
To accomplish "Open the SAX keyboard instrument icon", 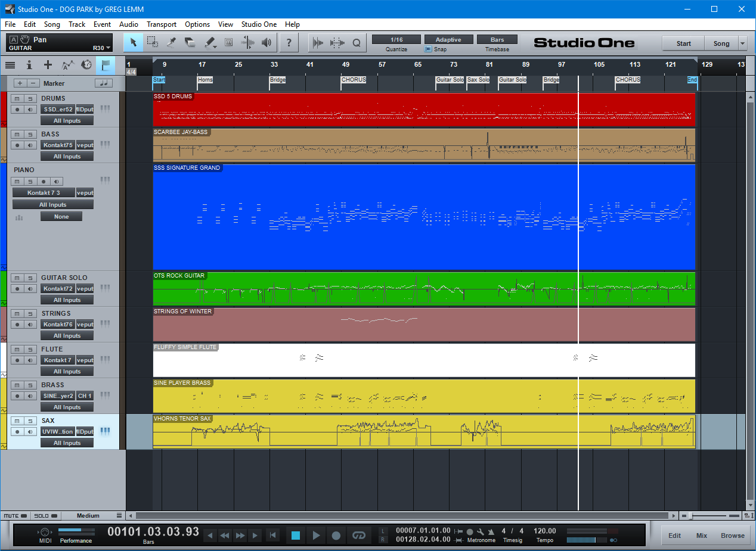I will coord(106,431).
